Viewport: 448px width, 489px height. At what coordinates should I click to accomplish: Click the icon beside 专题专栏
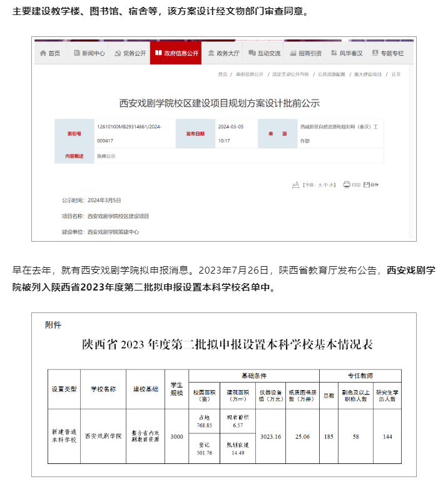(x=375, y=53)
